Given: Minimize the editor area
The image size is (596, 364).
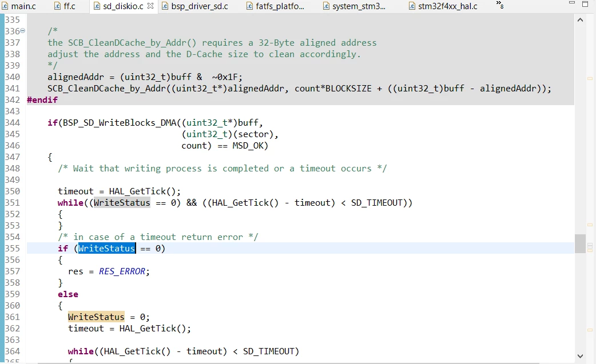Looking at the screenshot, I should [x=571, y=3].
